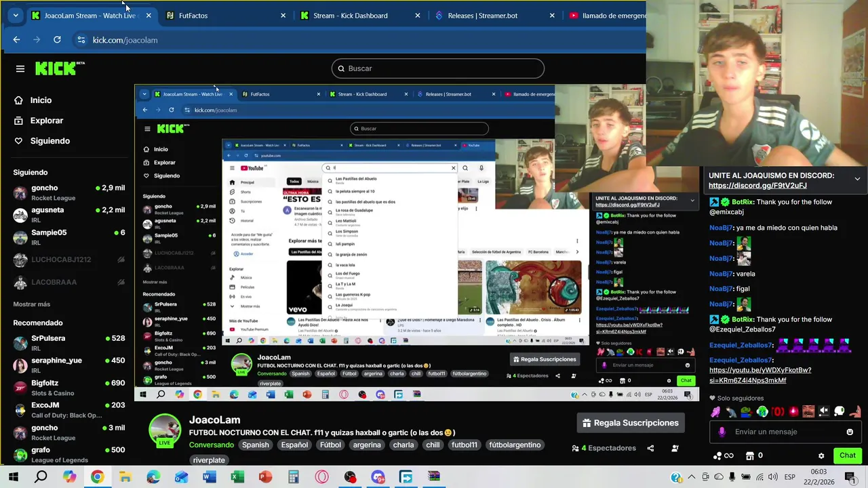This screenshot has width=868, height=488.
Task: Switch to llamado de emergencia tab
Action: coord(608,16)
